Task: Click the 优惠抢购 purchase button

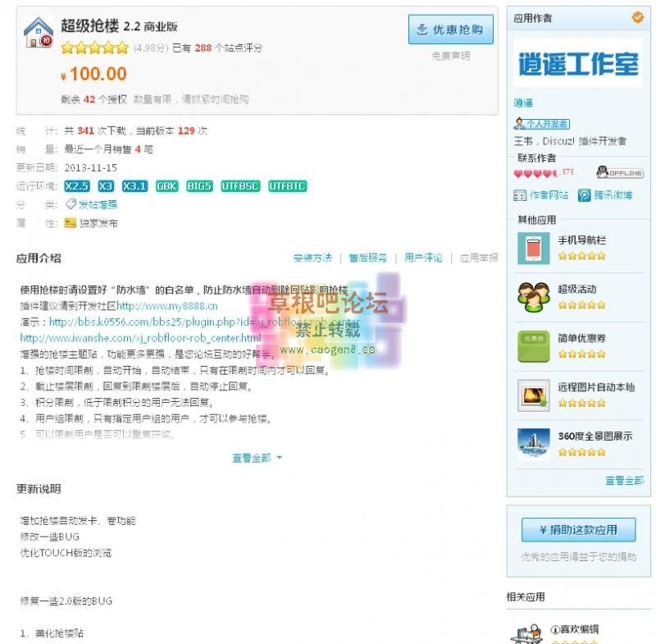Action: point(450,30)
